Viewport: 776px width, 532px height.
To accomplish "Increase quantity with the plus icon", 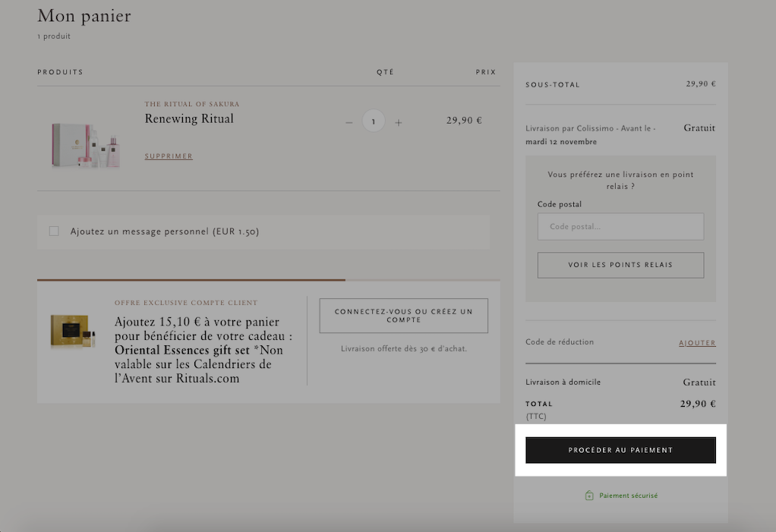I will (399, 122).
